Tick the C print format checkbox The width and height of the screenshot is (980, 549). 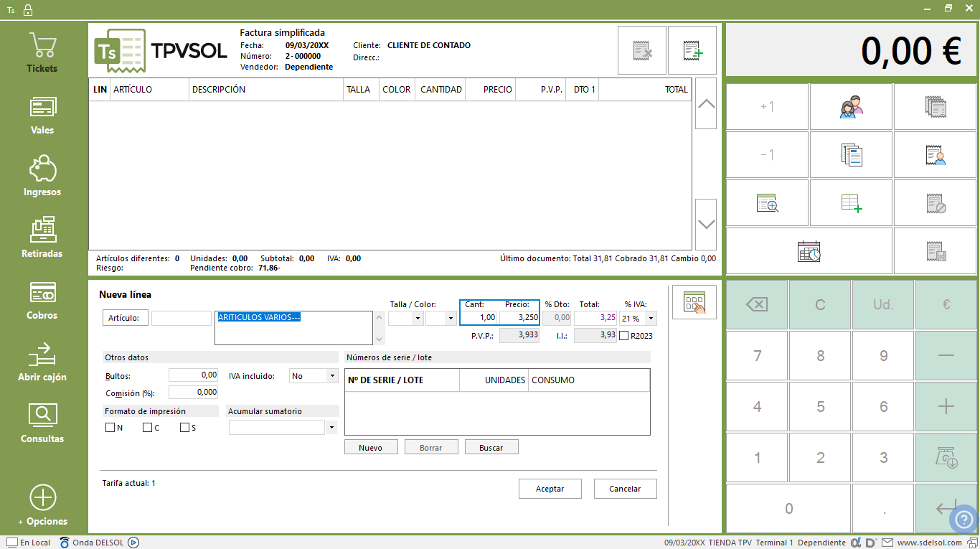pos(147,428)
